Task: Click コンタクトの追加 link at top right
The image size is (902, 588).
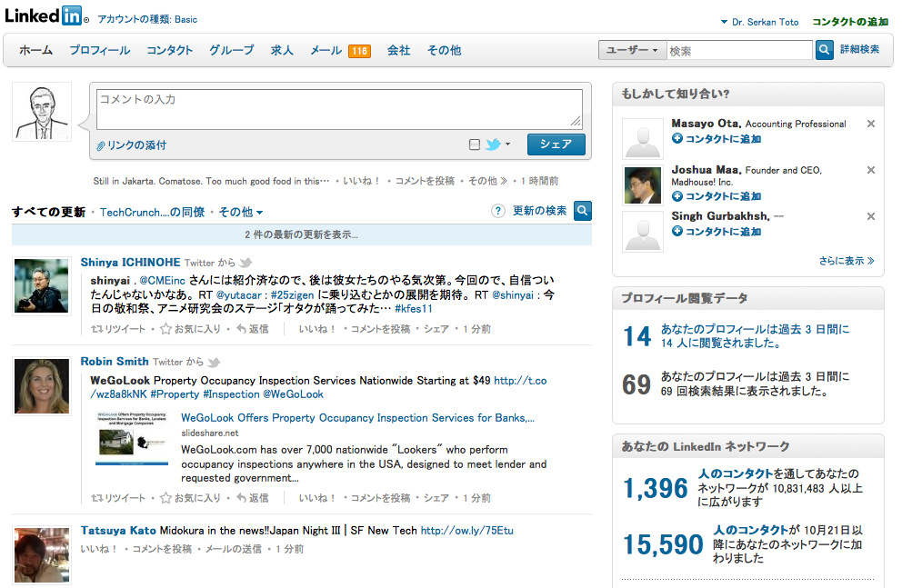Action: tap(850, 22)
